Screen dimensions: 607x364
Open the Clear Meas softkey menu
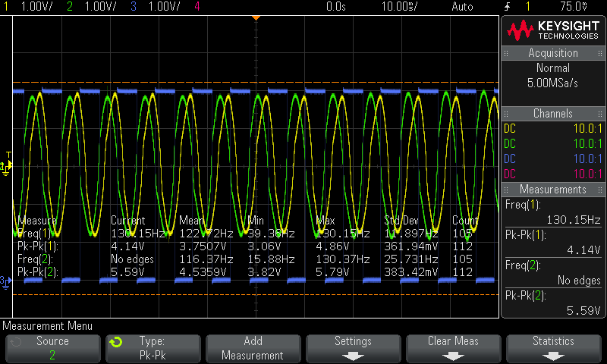(453, 348)
